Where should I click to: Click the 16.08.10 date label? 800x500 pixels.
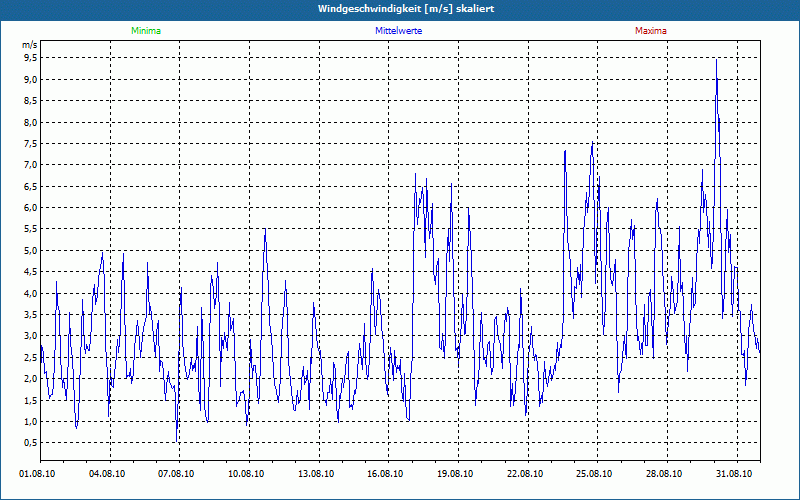tap(385, 474)
